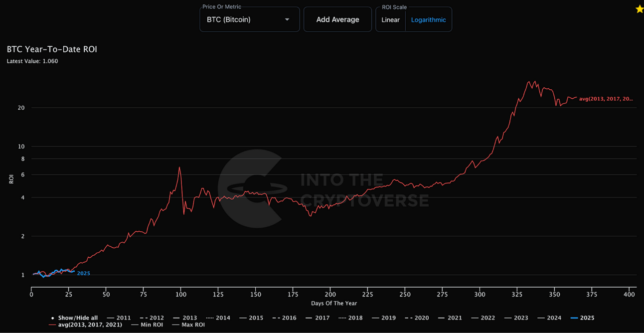This screenshot has width=644, height=333.
Task: Hide the 2025 series via the legend
Action: coord(583,318)
